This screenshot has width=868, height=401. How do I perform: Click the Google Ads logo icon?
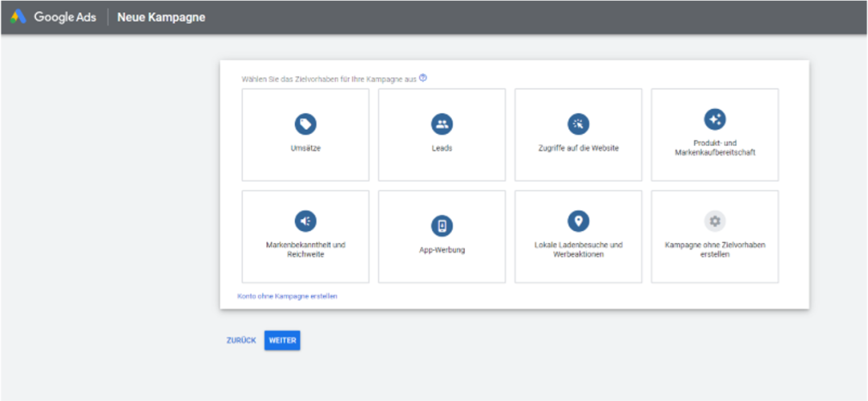[x=18, y=17]
